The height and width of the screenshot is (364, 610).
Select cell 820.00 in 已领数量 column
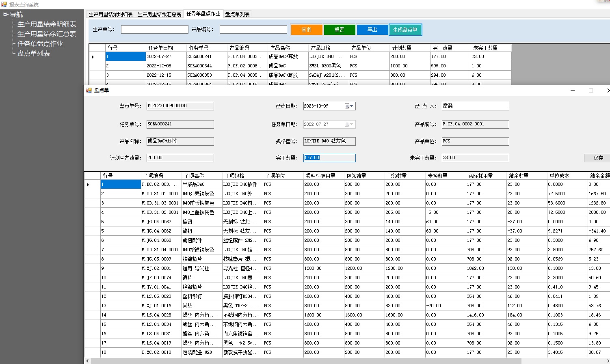(x=405, y=306)
